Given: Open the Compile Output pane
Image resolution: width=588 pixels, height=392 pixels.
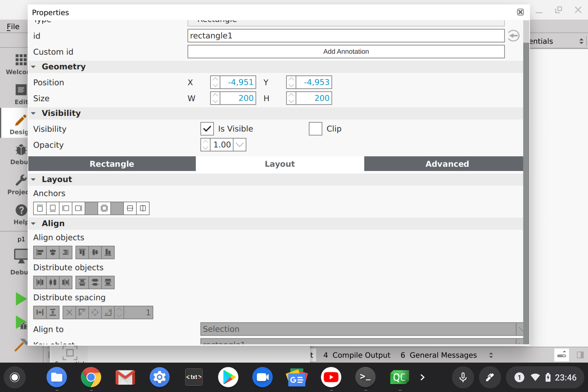Looking at the screenshot, I should coord(357,355).
